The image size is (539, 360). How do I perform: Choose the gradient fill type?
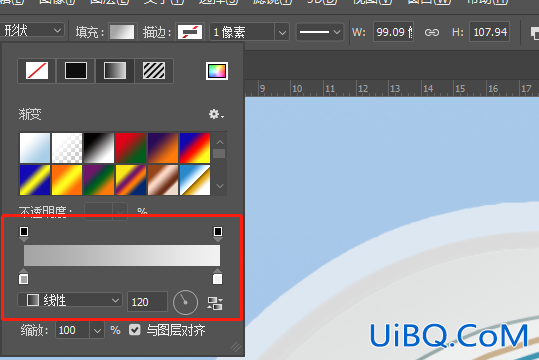115,71
